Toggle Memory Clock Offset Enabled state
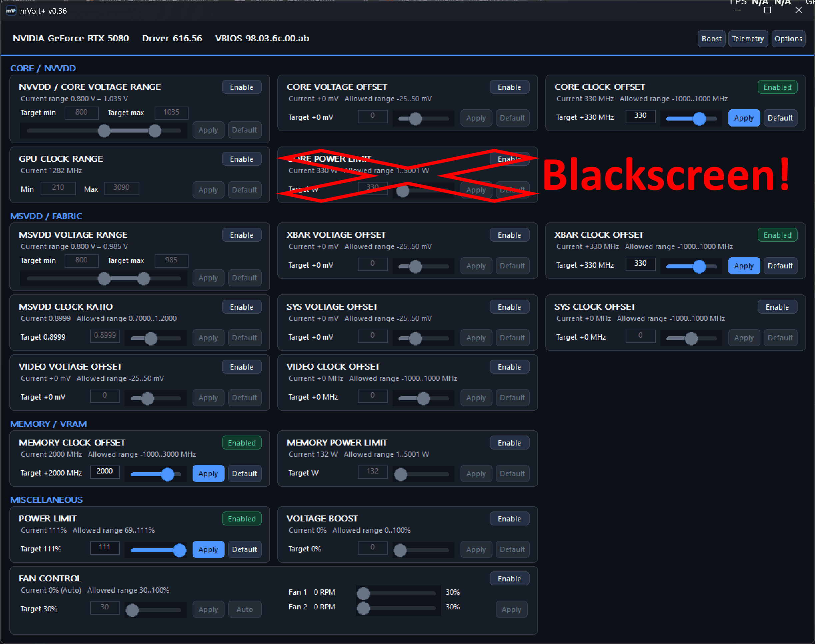The height and width of the screenshot is (644, 815). tap(242, 443)
